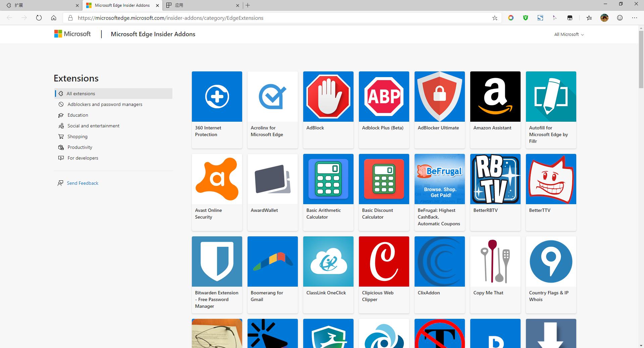
Task: Open the browser Settings and more menu
Action: 635,18
